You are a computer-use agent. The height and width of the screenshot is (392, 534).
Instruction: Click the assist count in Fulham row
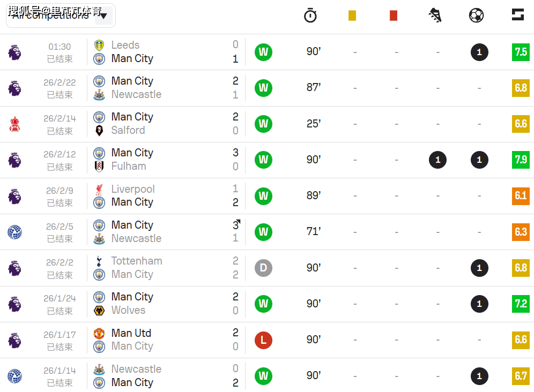pos(437,160)
